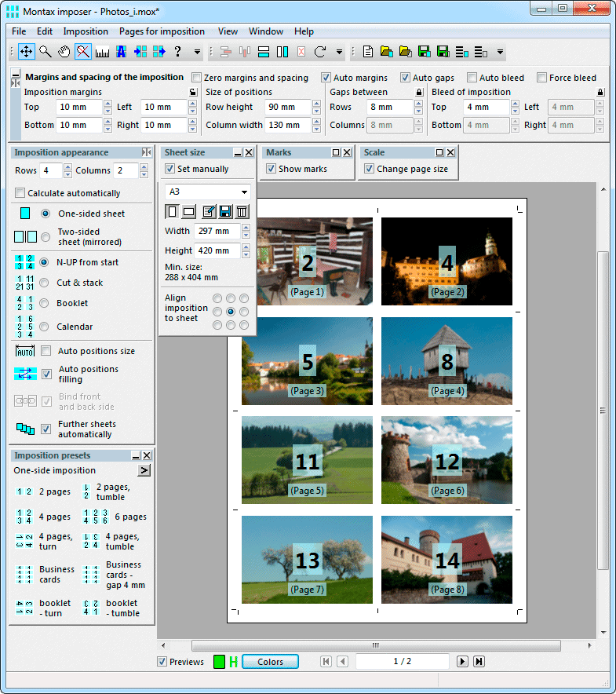Toggle the Show marks checkbox

click(271, 169)
